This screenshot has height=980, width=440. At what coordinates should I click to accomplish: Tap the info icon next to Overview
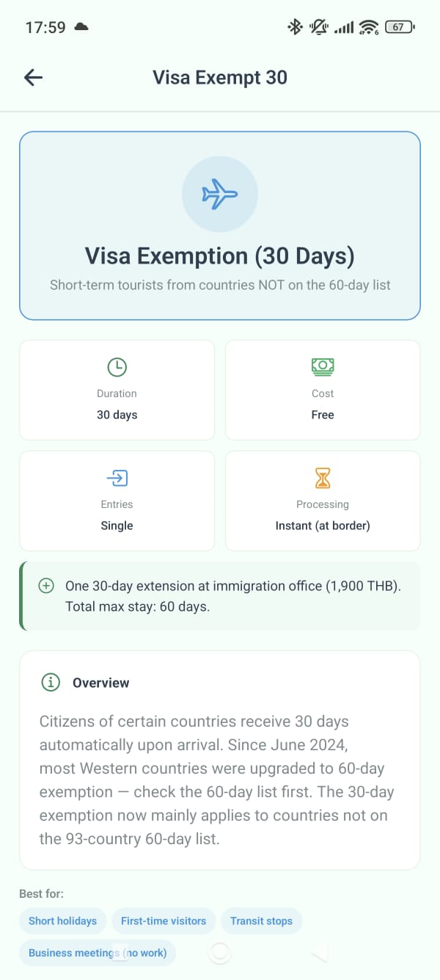click(51, 683)
